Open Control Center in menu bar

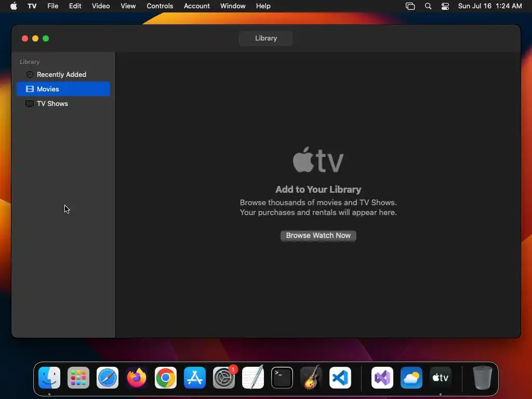coord(445,6)
